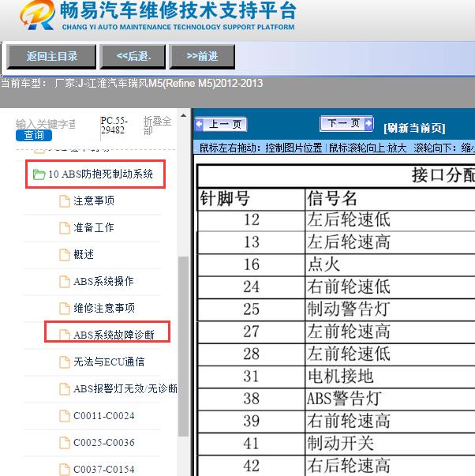Open the ABS系统故障诊断 tree item
The width and height of the screenshot is (475, 476).
tap(114, 335)
